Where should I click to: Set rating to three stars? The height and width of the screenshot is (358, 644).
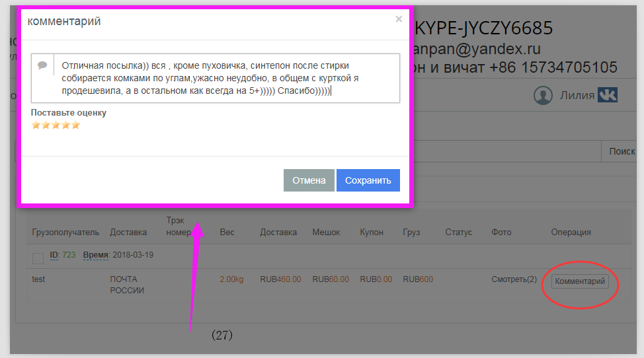point(56,125)
